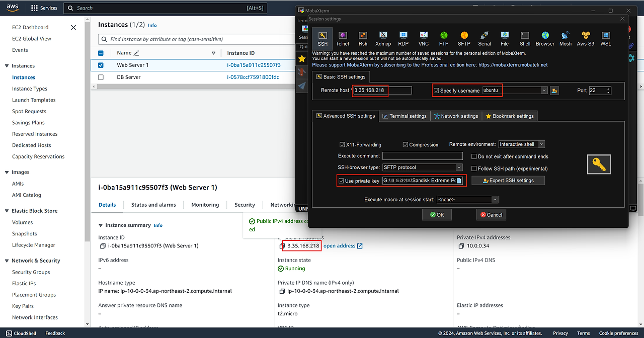644x338 pixels.
Task: Choose the RDP session icon
Action: [404, 38]
